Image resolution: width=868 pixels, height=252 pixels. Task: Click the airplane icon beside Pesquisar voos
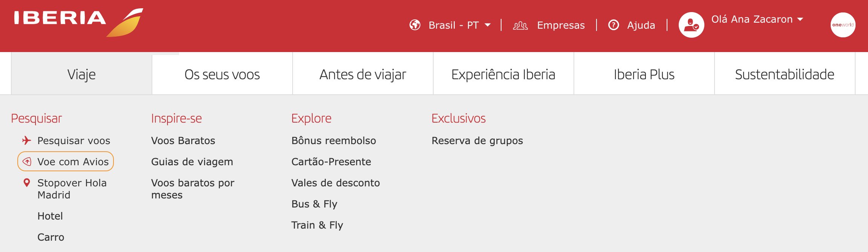coord(26,140)
